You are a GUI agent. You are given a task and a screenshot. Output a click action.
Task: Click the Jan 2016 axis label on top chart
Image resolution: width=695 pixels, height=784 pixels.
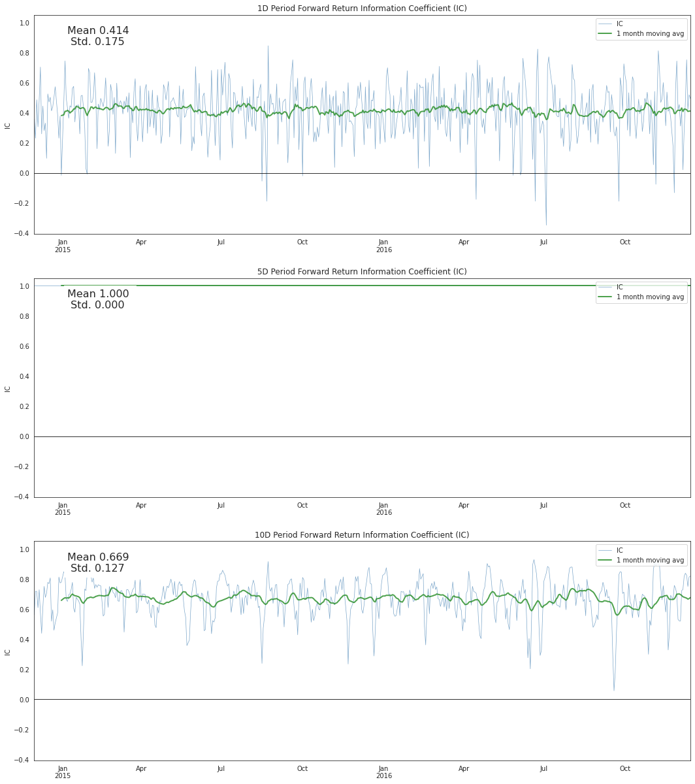point(383,245)
